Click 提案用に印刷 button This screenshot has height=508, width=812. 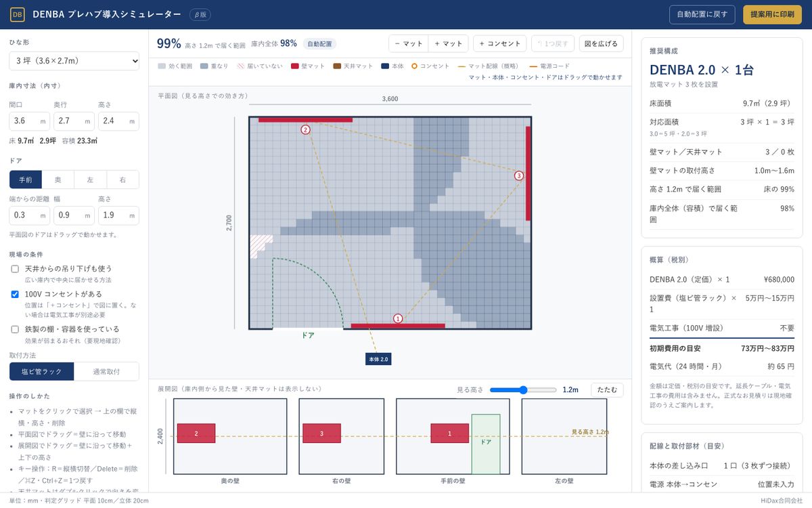[772, 14]
